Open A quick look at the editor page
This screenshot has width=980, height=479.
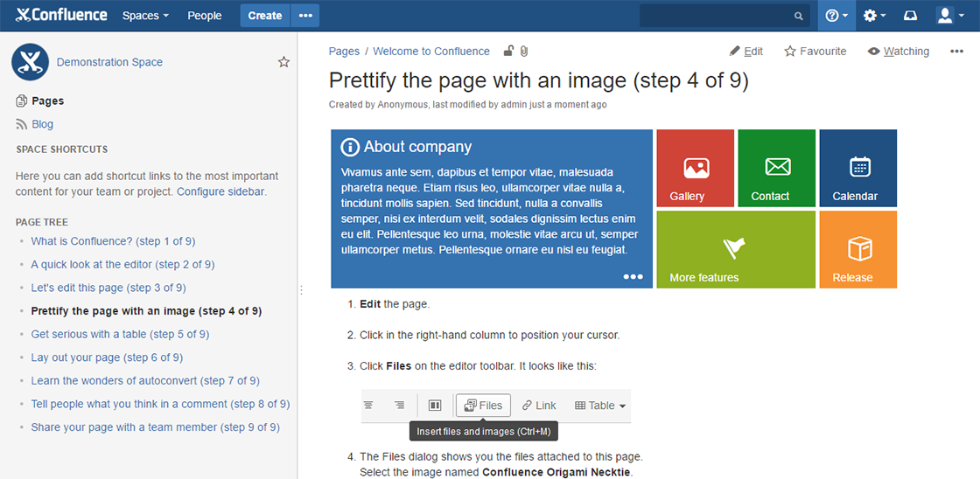(x=122, y=264)
